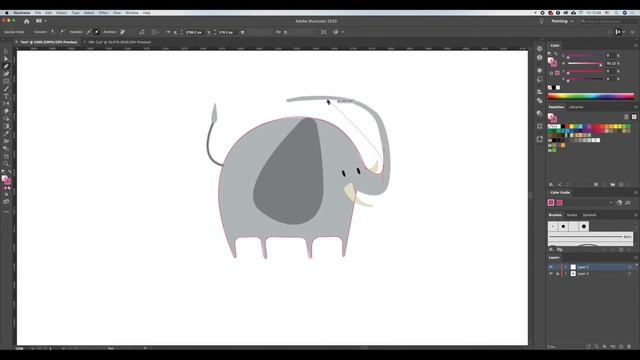Viewport: 640px width, 360px height.
Task: Pick a color from the spectrum bar
Action: (x=591, y=96)
